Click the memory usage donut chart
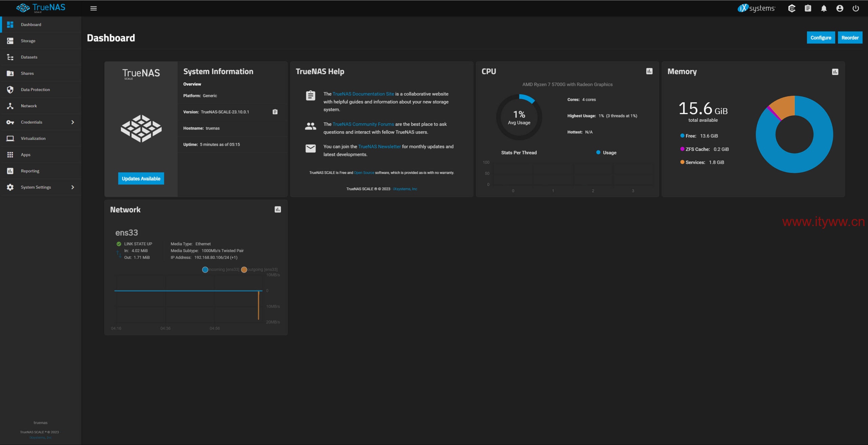This screenshot has width=868, height=445. tap(794, 134)
